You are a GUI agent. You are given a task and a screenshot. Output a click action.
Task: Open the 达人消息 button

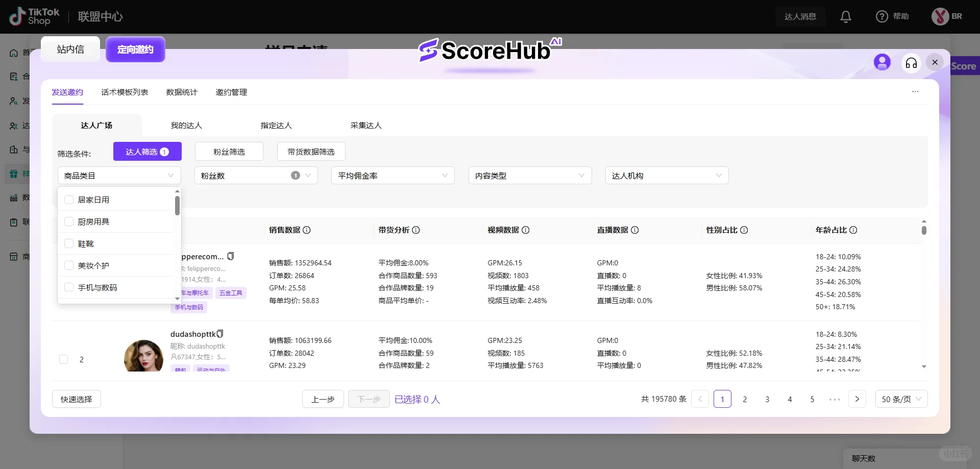point(800,17)
